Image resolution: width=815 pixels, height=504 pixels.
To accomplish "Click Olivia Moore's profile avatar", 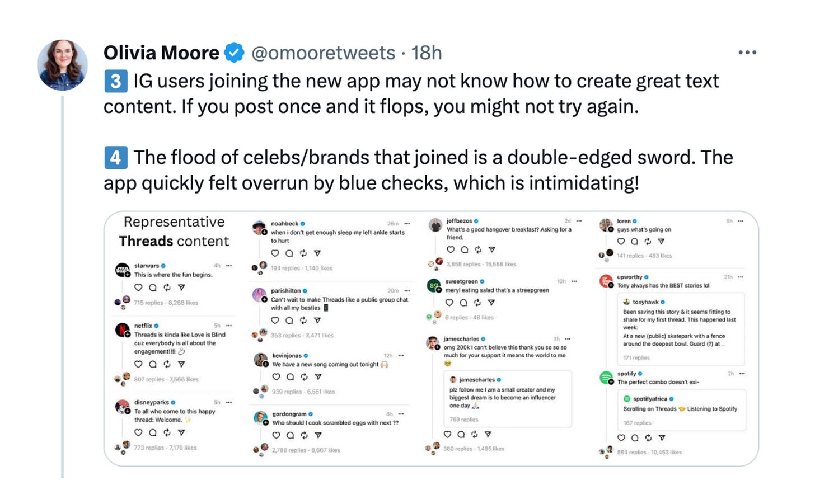I will pos(62,65).
